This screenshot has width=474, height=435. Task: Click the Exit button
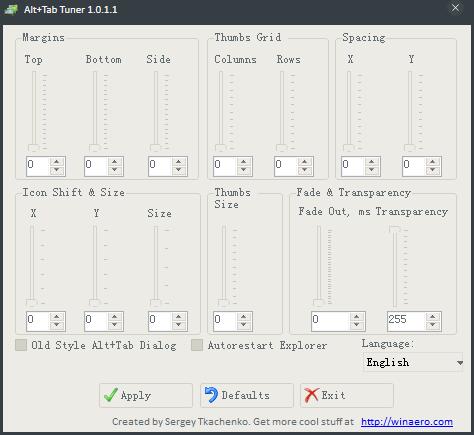coord(347,395)
